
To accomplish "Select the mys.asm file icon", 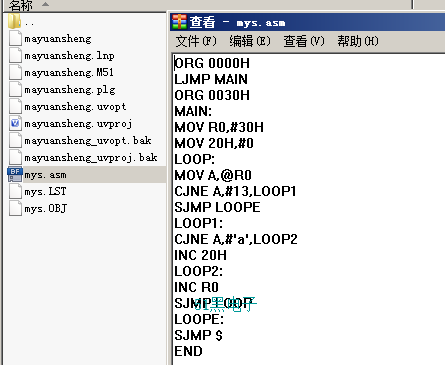I will point(15,174).
